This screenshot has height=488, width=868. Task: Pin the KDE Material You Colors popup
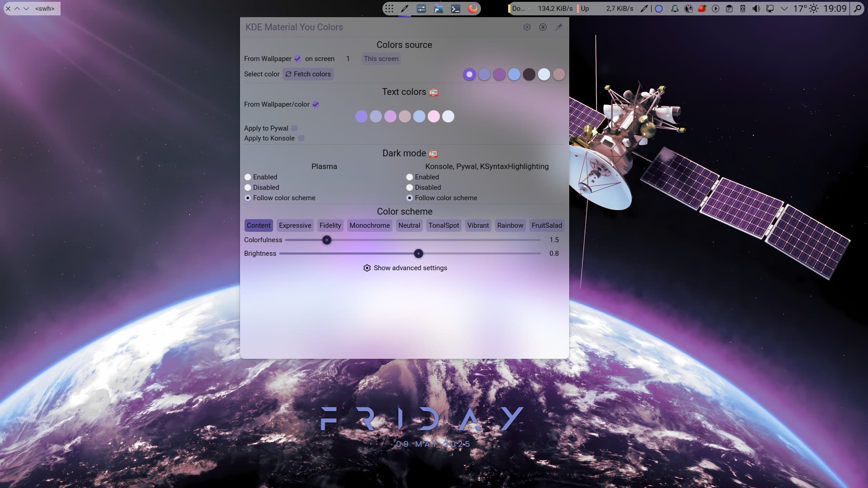pos(559,27)
